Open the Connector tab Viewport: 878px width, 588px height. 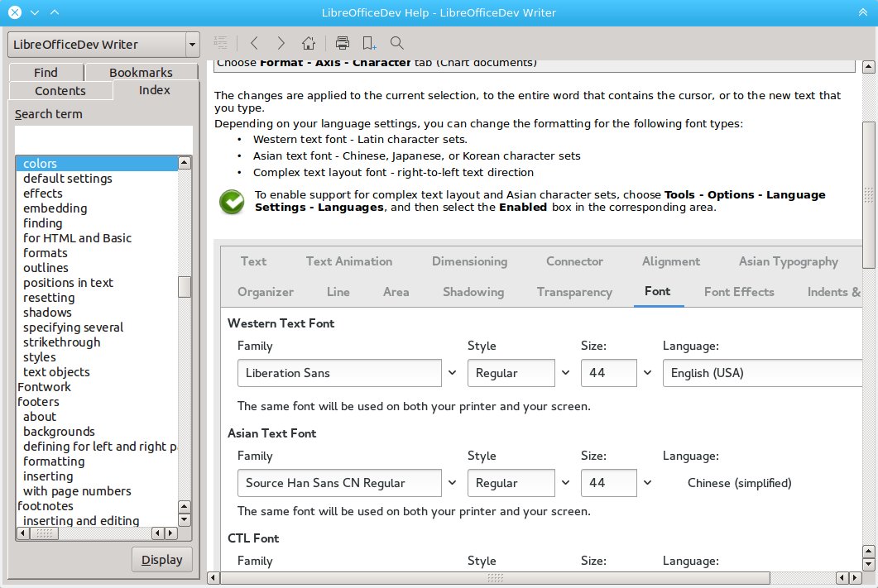(574, 261)
